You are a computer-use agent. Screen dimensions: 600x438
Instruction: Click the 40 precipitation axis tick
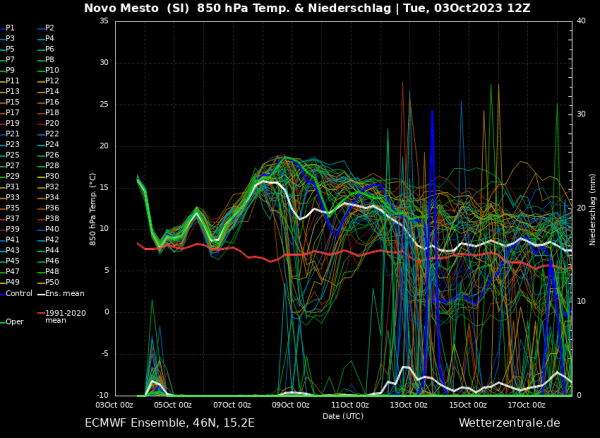pyautogui.click(x=581, y=21)
